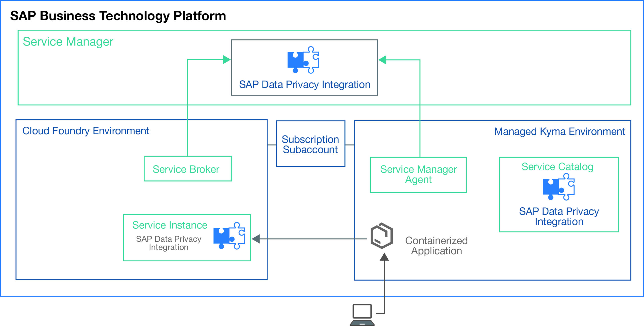Click the Subscription Subaccount node
644x326 pixels.
(x=311, y=144)
